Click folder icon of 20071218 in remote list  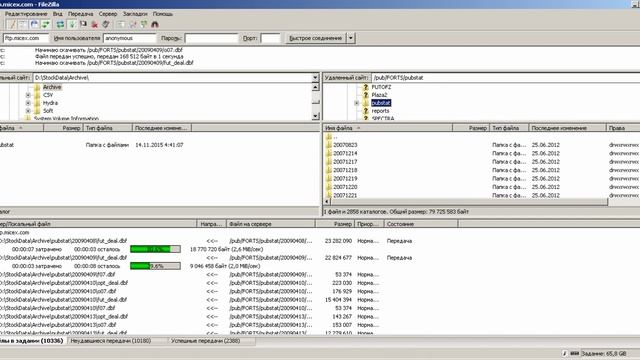coord(329,170)
